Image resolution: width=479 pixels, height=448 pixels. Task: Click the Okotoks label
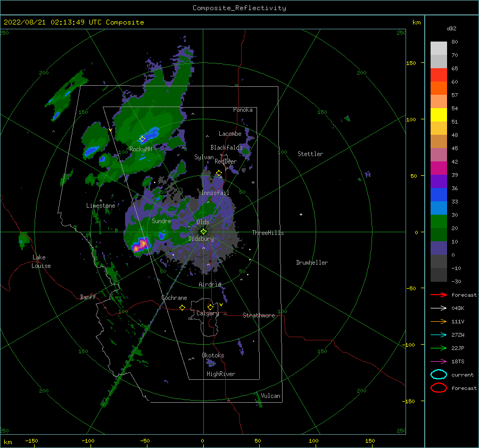pyautogui.click(x=213, y=355)
